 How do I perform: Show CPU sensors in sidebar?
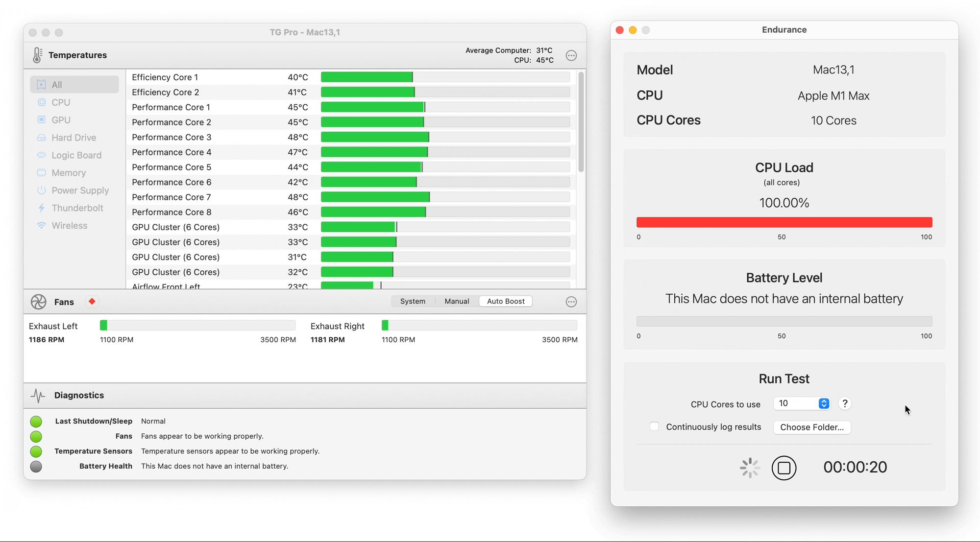click(61, 102)
